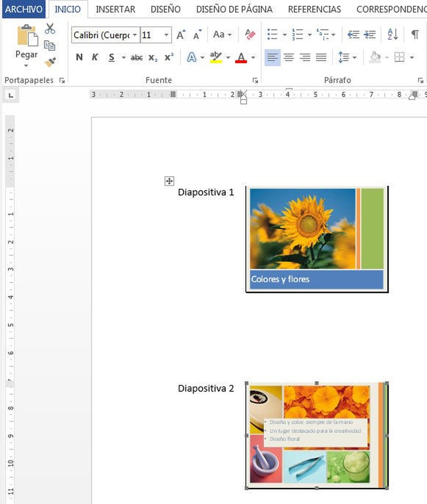Open the Fuente dialog launcher
Viewport: 427px width, 504px height.
(x=256, y=80)
